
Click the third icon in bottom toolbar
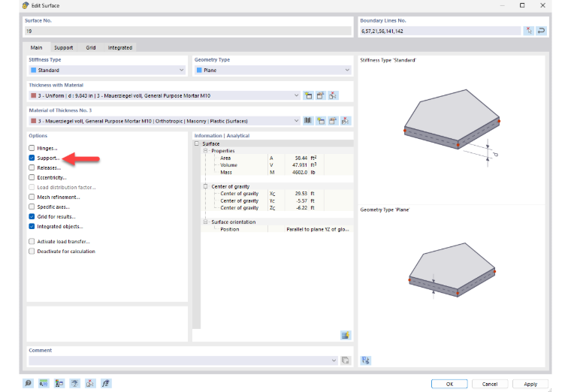tap(59, 383)
